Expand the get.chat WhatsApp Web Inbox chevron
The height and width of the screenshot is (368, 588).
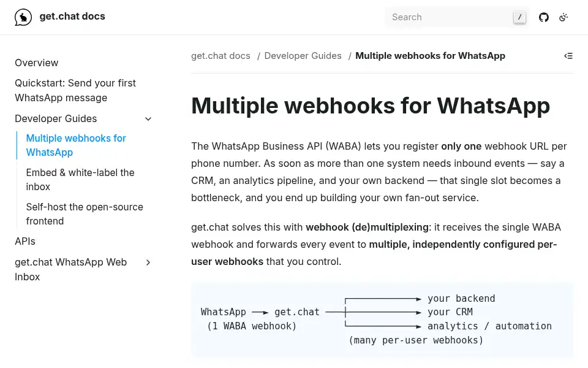pyautogui.click(x=148, y=263)
